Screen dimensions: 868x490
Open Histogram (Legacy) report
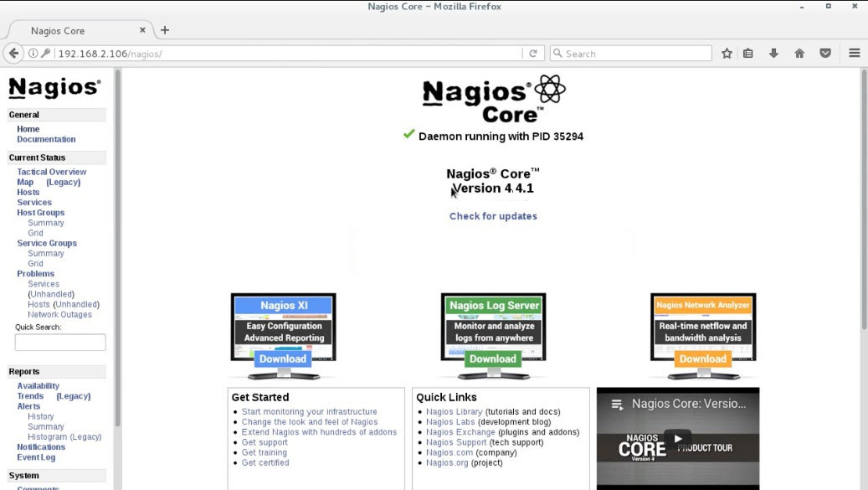point(64,437)
